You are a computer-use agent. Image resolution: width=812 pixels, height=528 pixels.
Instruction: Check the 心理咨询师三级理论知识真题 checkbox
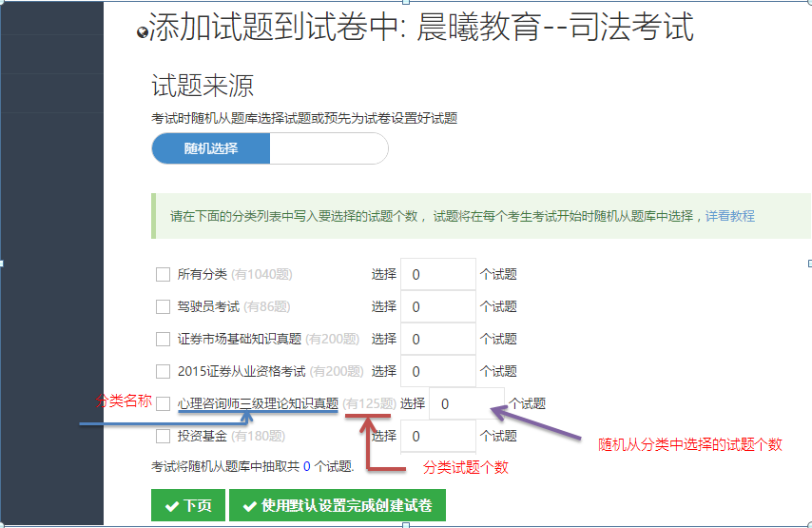pyautogui.click(x=164, y=403)
